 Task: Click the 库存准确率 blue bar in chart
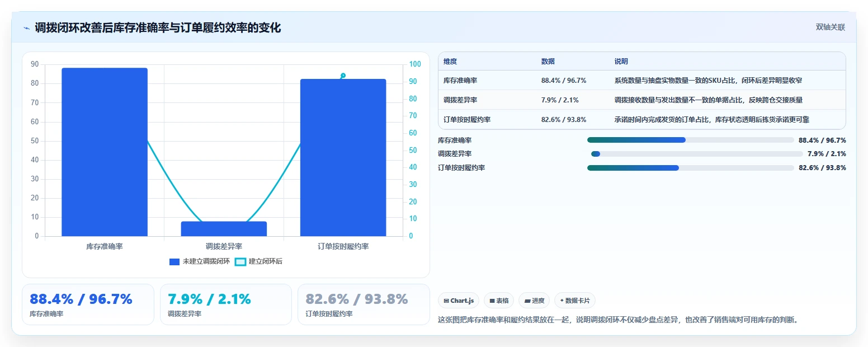(x=105, y=152)
